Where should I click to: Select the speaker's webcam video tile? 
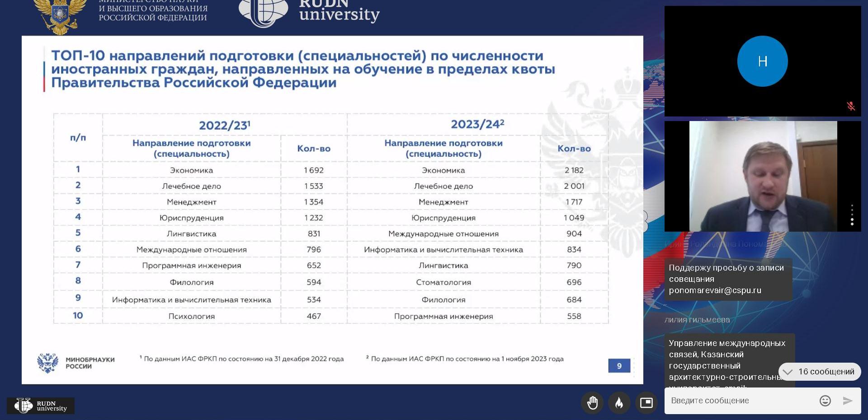tap(763, 176)
